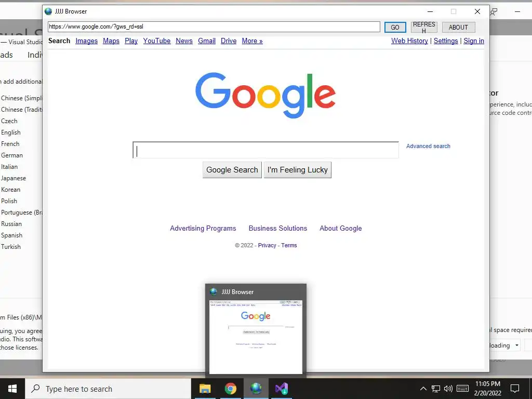This screenshot has width=532, height=399.
Task: Click the I'm Feeling Lucky button
Action: 298,170
